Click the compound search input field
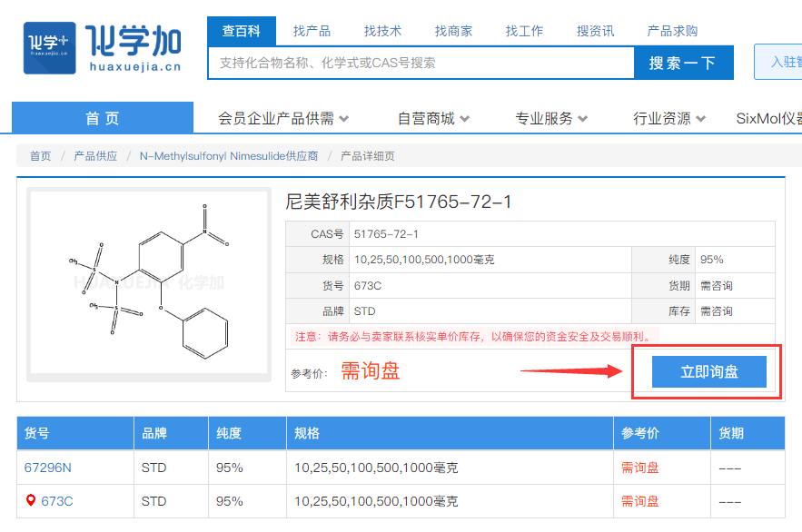 [421, 63]
